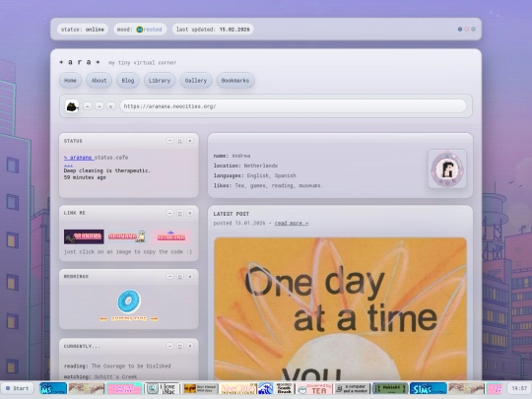
Task: Close the Webrings widget
Action: click(190, 277)
